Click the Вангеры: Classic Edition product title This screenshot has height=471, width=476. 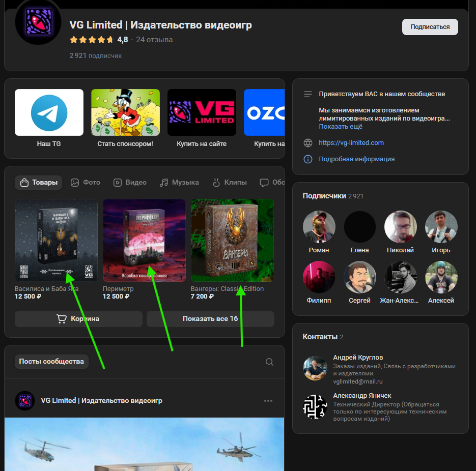pos(227,289)
